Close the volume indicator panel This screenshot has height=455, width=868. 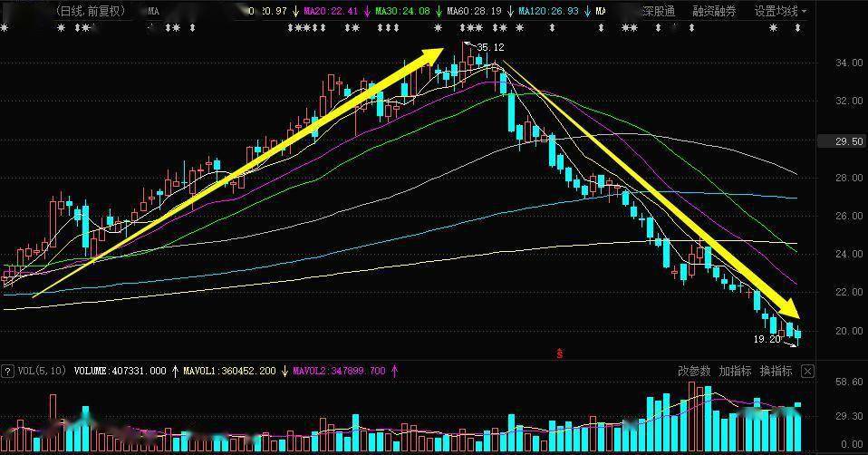click(x=807, y=371)
